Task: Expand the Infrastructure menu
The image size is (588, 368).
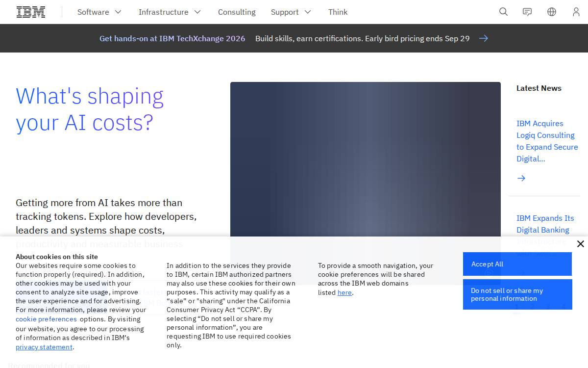Action: pyautogui.click(x=170, y=12)
